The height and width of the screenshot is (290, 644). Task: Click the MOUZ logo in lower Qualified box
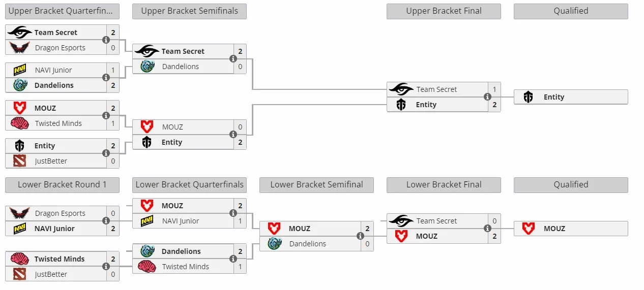tap(528, 229)
